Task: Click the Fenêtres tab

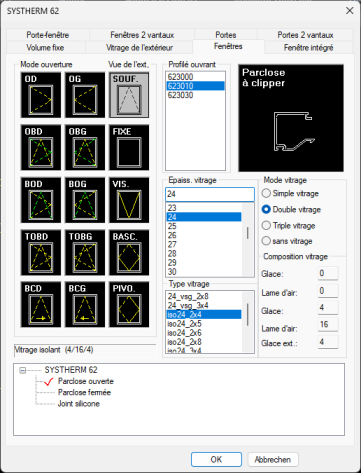Action: tap(228, 46)
